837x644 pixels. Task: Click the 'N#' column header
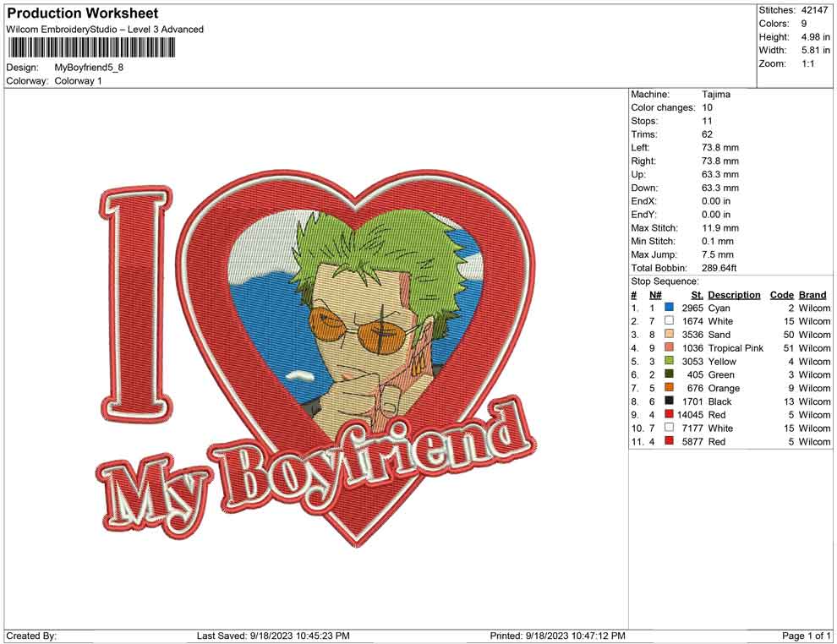[x=655, y=295]
